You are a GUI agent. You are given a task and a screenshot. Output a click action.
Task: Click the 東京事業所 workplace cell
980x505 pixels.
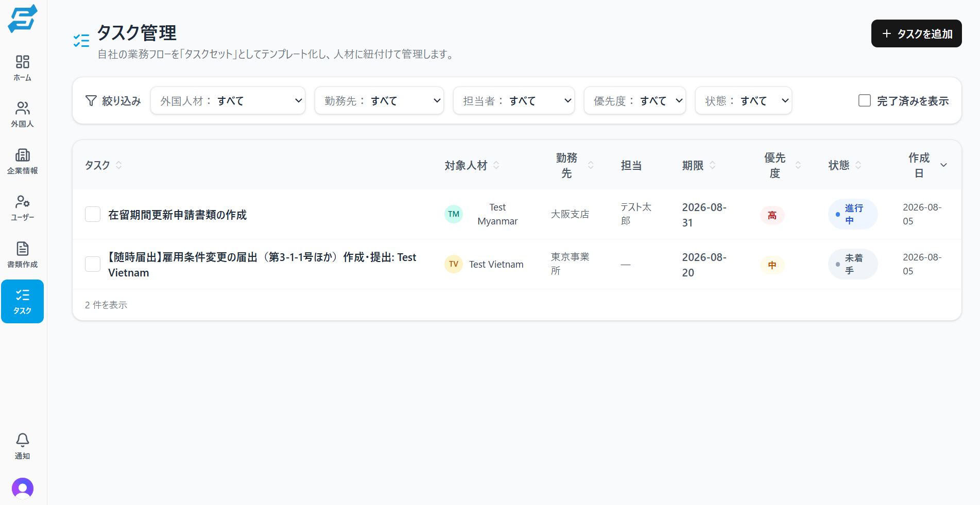570,264
